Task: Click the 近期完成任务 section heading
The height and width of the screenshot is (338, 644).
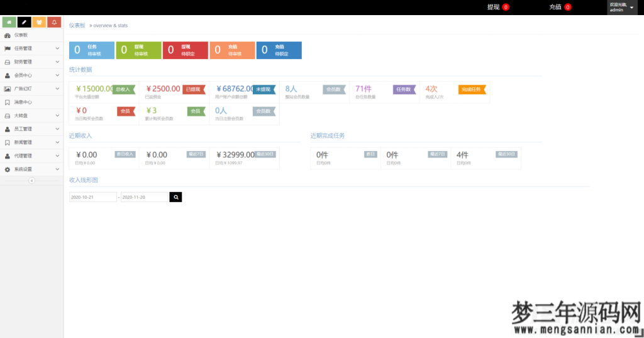Action: [327, 136]
